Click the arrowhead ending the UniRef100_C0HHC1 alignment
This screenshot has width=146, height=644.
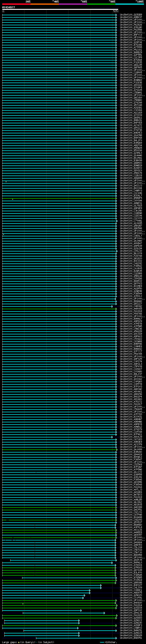tap(90, 590)
